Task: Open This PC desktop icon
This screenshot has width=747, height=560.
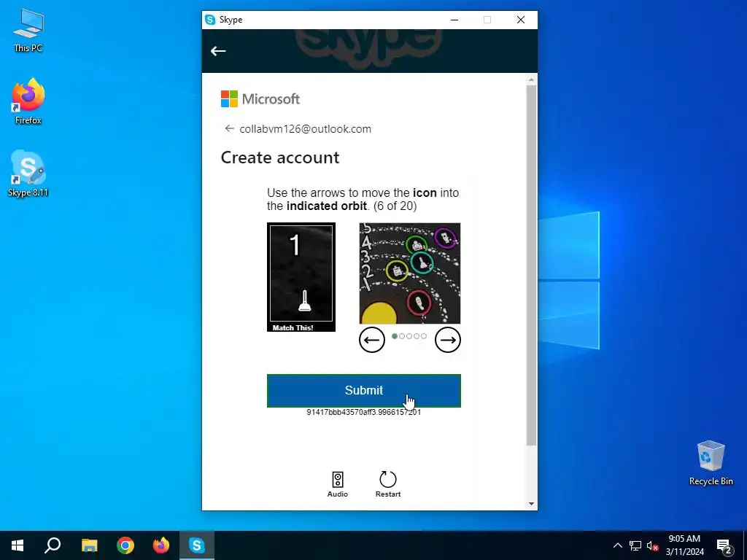Action: coord(28,31)
